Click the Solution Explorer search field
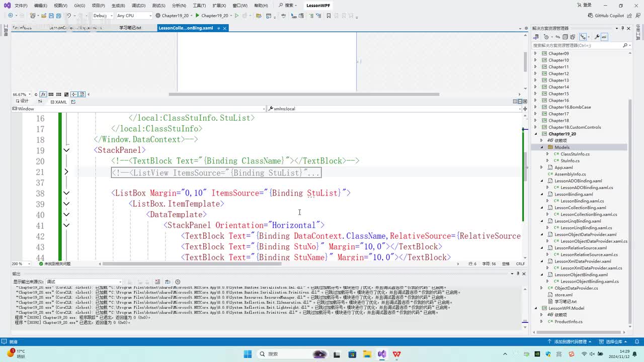The height and width of the screenshot is (362, 644). point(582,45)
